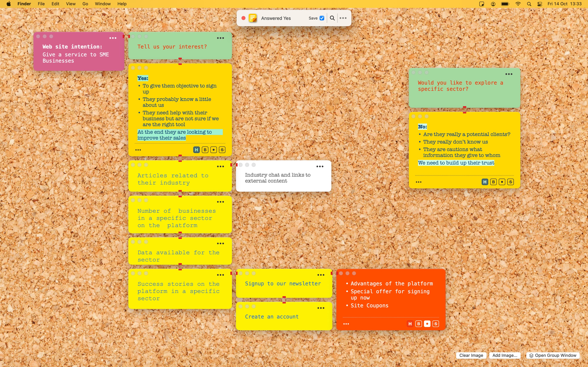Image resolution: width=588 pixels, height=367 pixels.
Task: Click the B button on the No note
Action: click(x=493, y=182)
